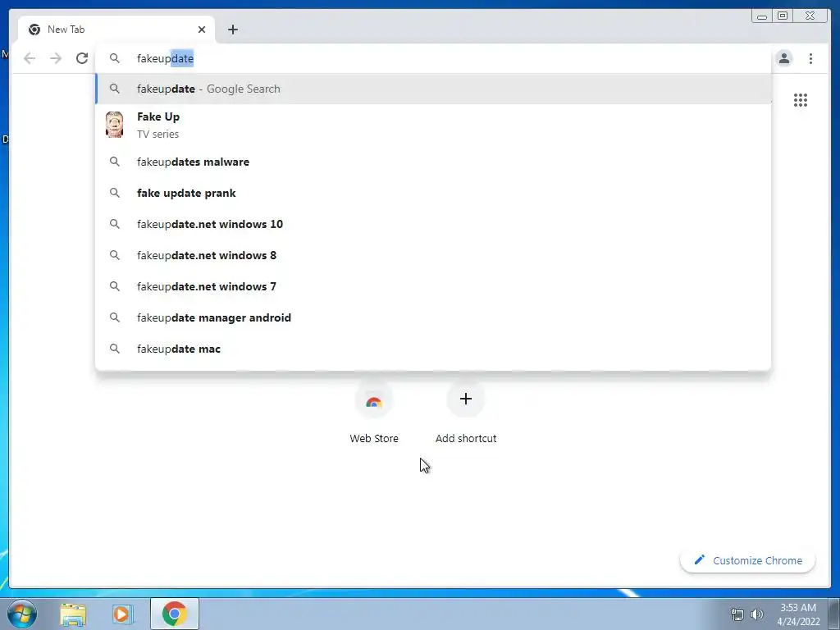The image size is (840, 630).
Task: Click the Fake Up series thumbnail
Action: pyautogui.click(x=114, y=125)
